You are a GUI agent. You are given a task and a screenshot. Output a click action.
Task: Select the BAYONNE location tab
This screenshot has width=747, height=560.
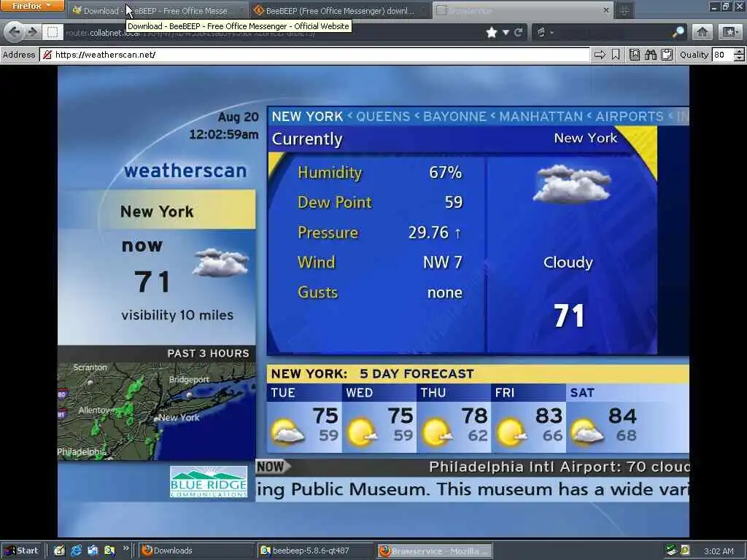click(455, 117)
